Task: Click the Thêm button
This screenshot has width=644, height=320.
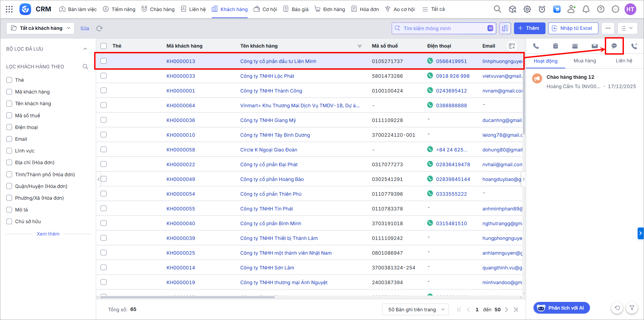Action: (x=529, y=28)
